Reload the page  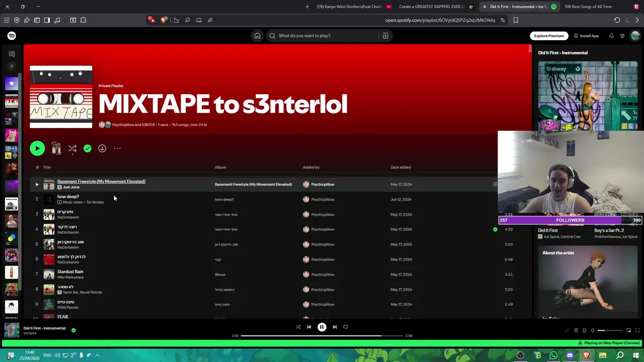point(617,20)
